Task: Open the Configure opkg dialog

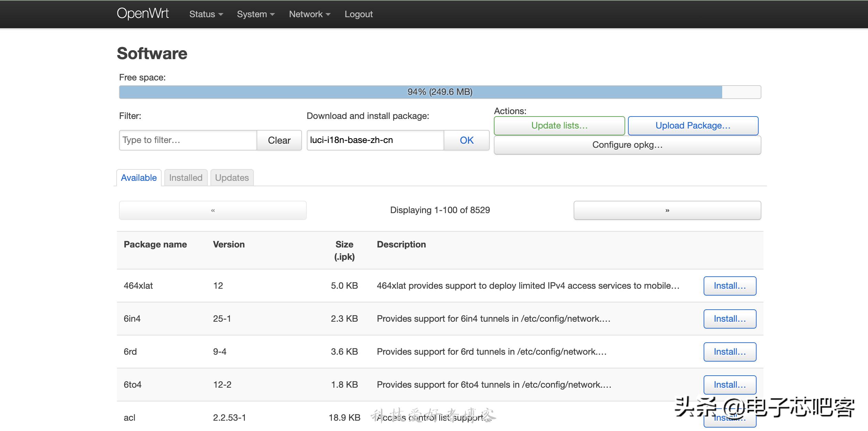Action: point(627,145)
